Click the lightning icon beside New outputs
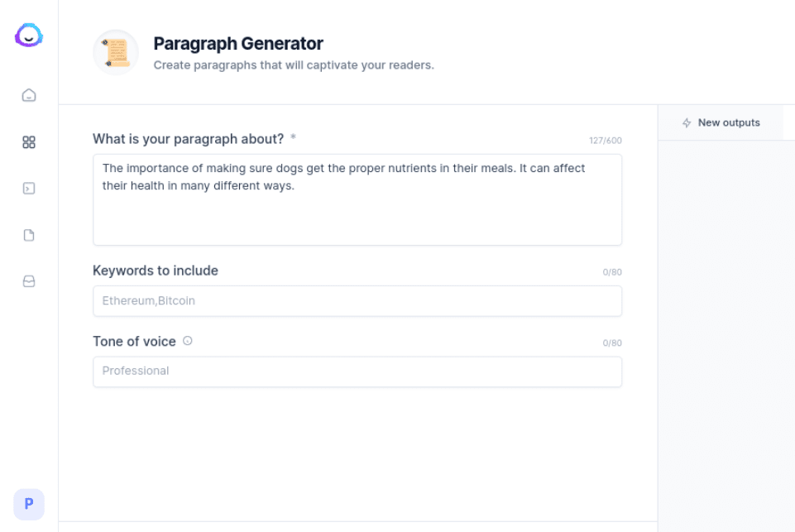The height and width of the screenshot is (532, 795). [x=687, y=122]
